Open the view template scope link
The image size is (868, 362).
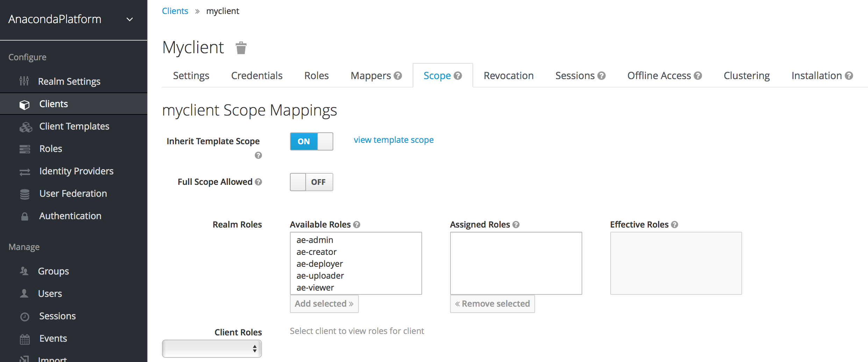(x=393, y=140)
